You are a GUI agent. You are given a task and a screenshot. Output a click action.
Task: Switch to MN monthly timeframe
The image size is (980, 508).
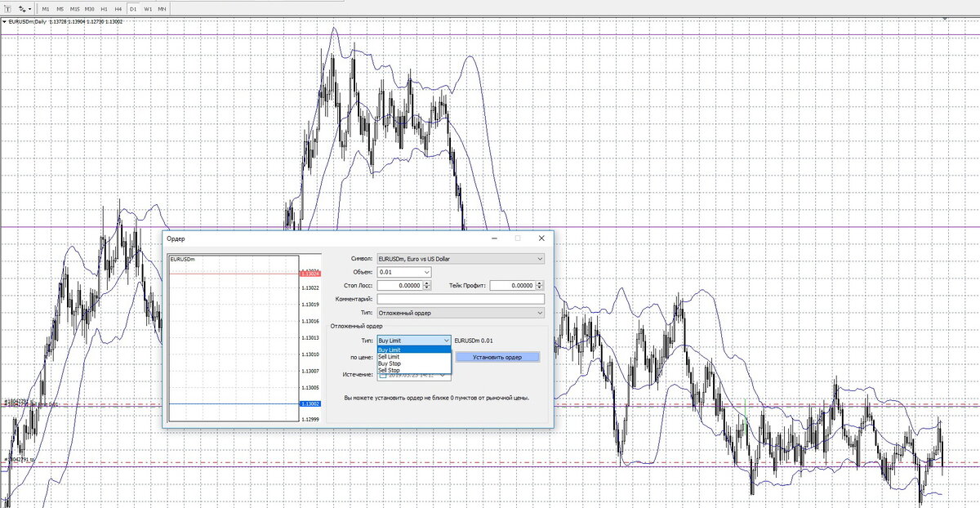coord(162,8)
